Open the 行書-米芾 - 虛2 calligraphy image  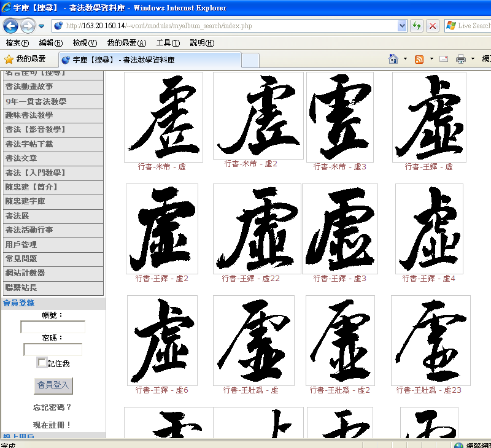coord(258,116)
